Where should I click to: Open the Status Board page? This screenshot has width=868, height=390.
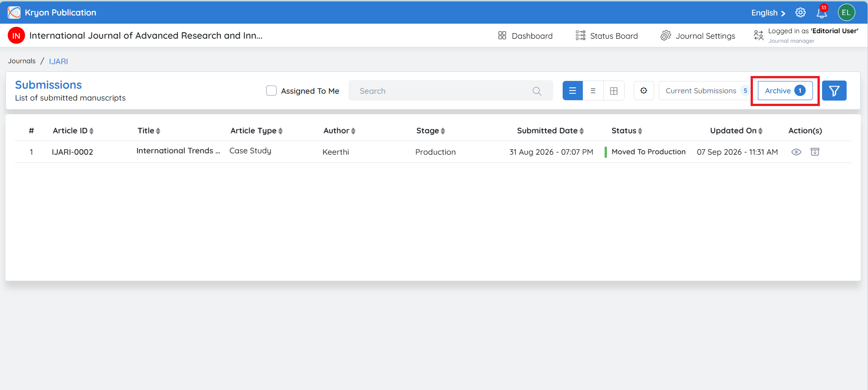point(607,35)
